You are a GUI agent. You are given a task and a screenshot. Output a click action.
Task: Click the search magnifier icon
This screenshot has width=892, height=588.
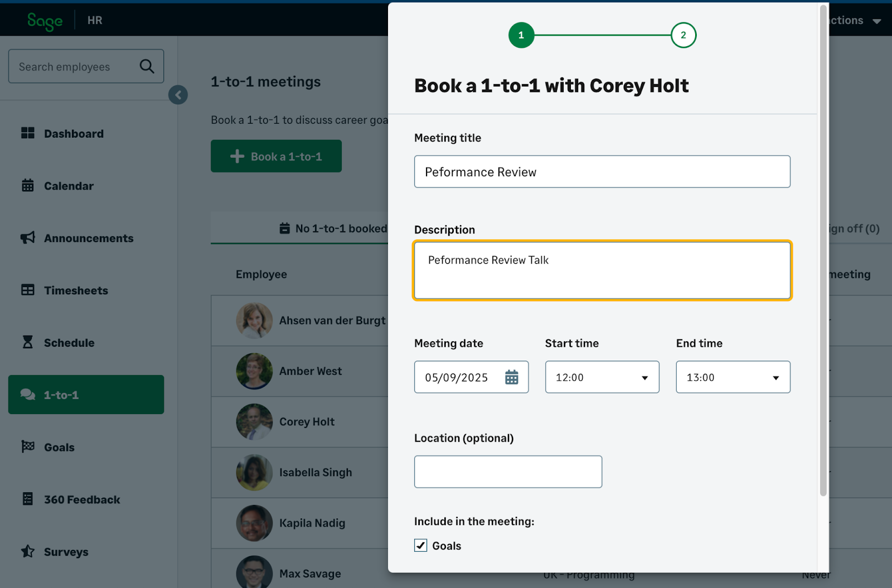pyautogui.click(x=147, y=66)
